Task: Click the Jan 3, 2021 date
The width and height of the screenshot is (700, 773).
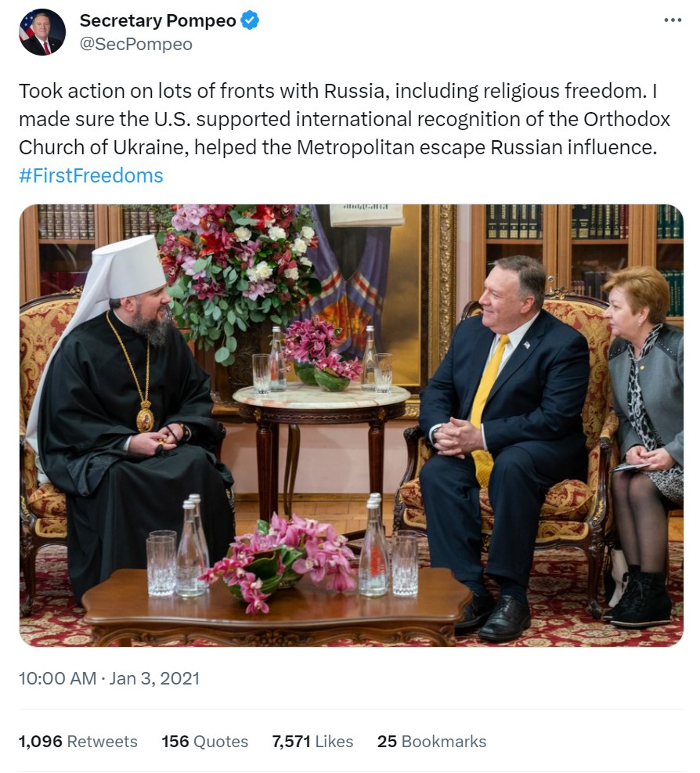Action: coord(154,678)
